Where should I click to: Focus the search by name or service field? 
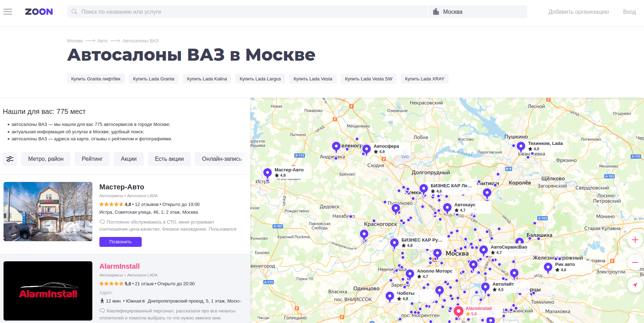[x=247, y=12]
